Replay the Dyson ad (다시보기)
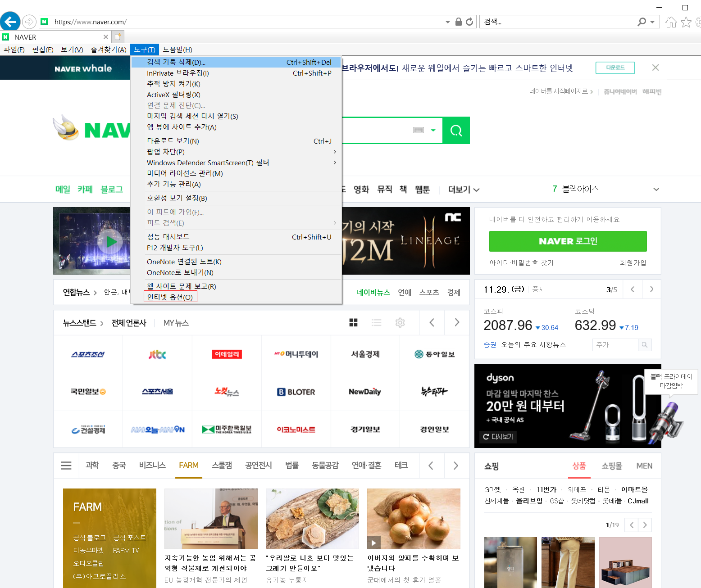 click(498, 437)
